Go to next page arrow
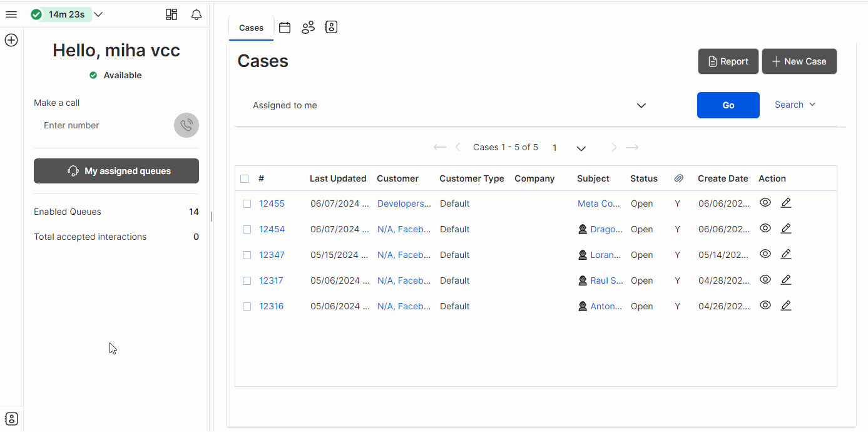Screen dimensions: 868x432 [x=614, y=148]
